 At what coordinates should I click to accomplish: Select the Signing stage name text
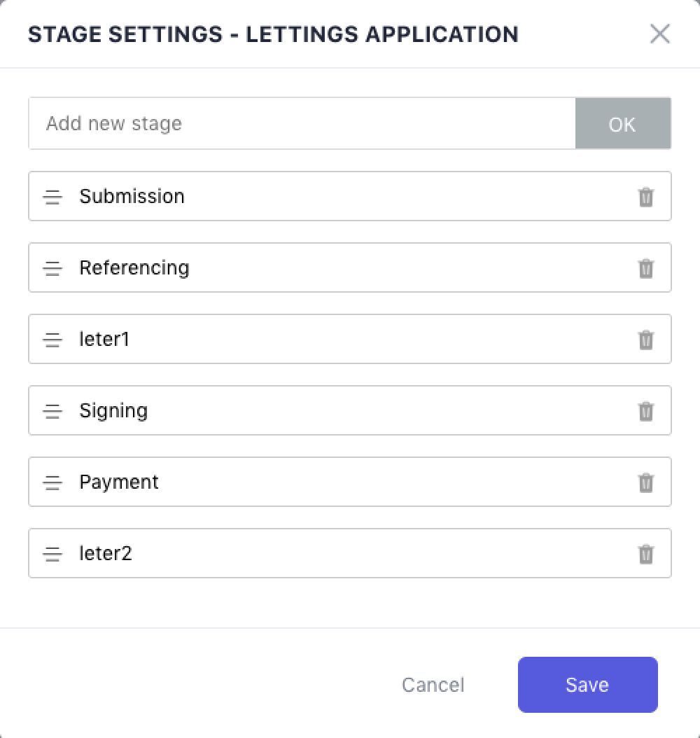pyautogui.click(x=113, y=410)
